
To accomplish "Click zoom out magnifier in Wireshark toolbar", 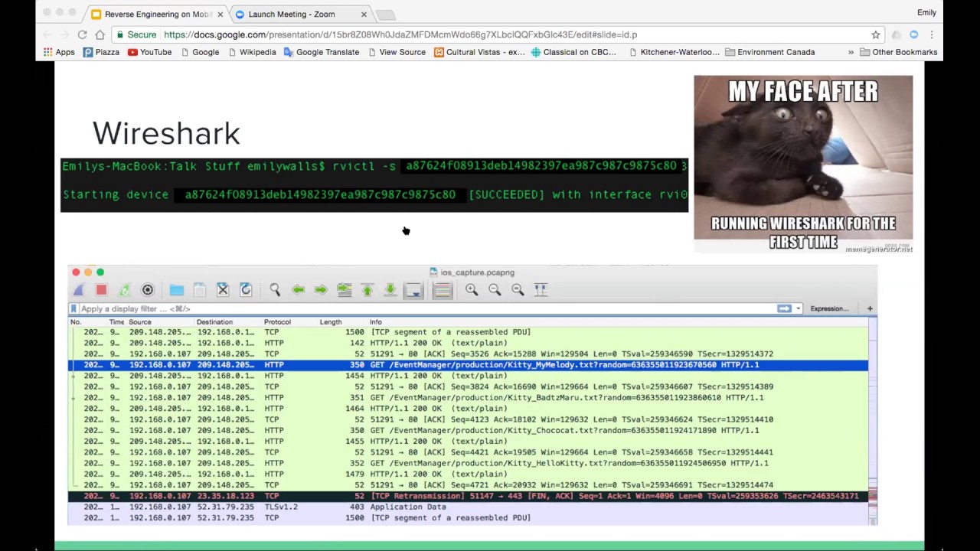I will [495, 289].
